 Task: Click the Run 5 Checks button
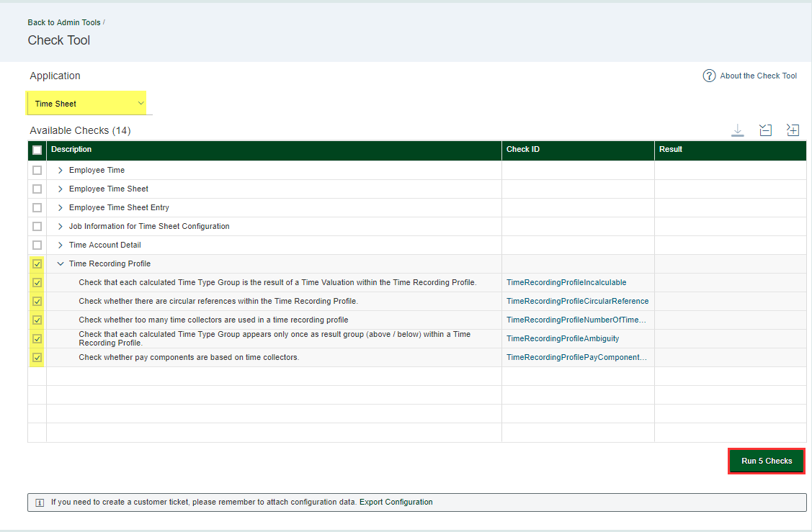[767, 461]
